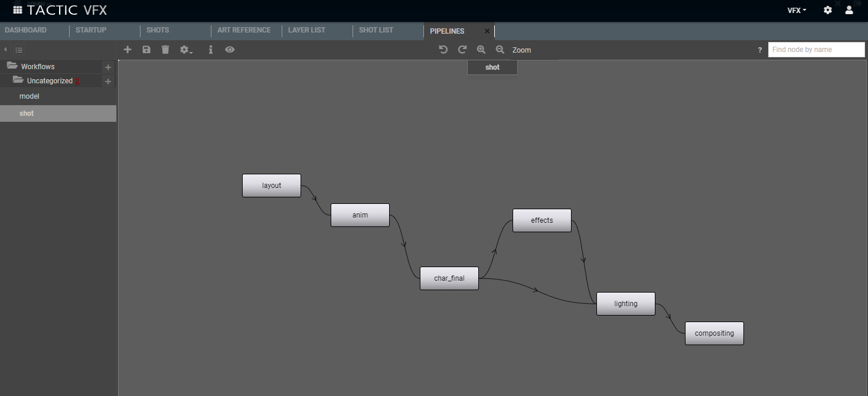The height and width of the screenshot is (396, 868).
Task: Select the shot pipeline in sidebar
Action: (58, 113)
